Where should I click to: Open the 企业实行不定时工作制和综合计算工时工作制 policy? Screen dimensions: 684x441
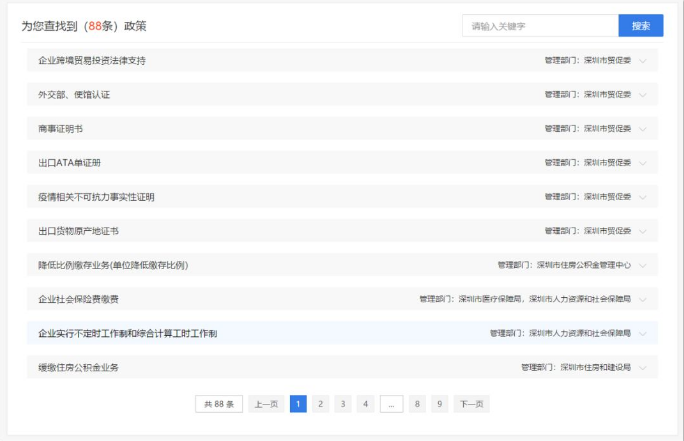point(128,333)
